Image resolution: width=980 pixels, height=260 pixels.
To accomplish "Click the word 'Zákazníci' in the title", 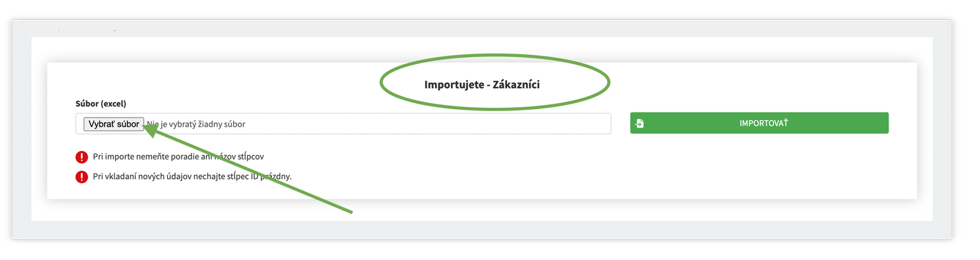I will pos(516,84).
